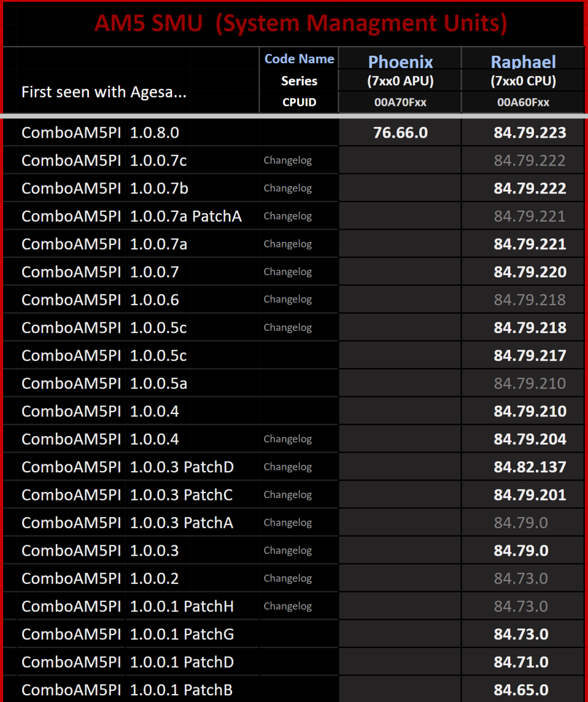Viewport: 588px width, 702px height.
Task: Click the Phoenix 76.66.0 version cell
Action: [400, 132]
